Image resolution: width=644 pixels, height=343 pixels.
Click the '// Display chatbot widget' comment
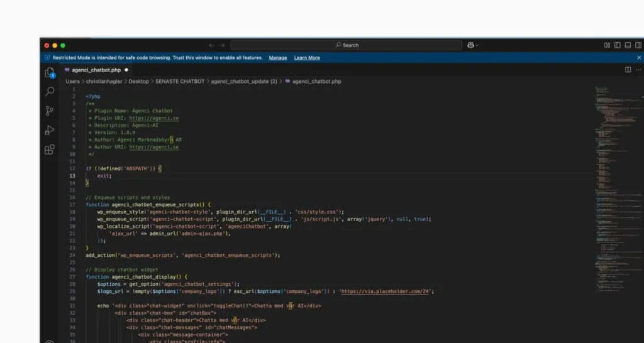coord(122,270)
